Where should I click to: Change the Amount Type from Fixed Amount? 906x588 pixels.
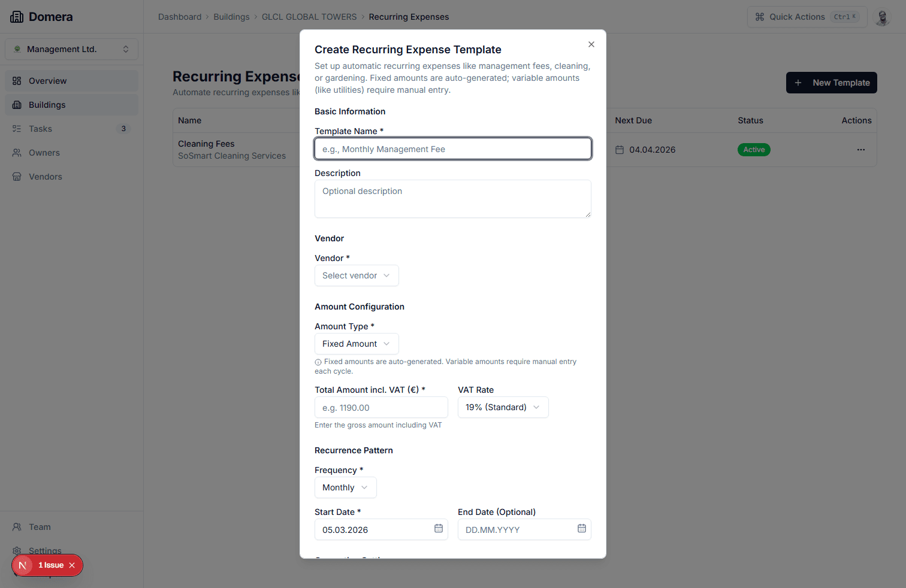click(x=357, y=343)
